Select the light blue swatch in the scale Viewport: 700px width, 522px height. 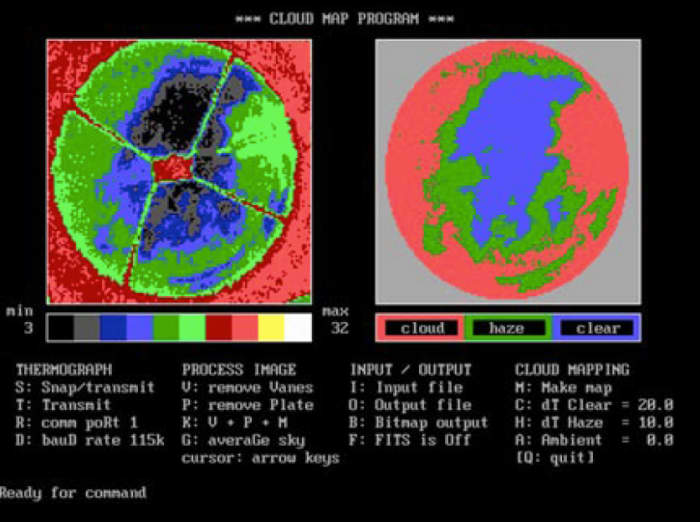coord(139,328)
